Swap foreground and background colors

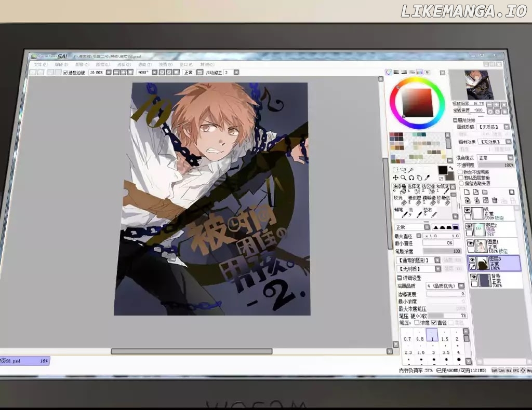tap(451, 168)
